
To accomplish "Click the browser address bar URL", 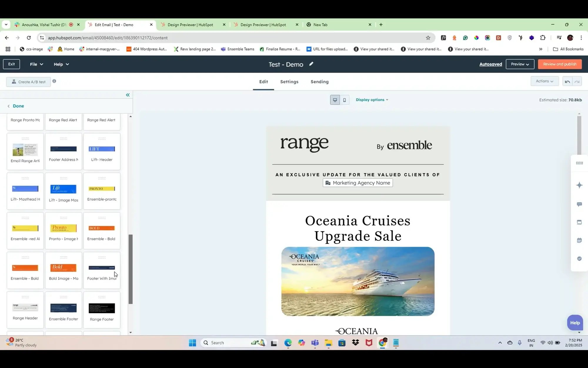I will coord(108,38).
